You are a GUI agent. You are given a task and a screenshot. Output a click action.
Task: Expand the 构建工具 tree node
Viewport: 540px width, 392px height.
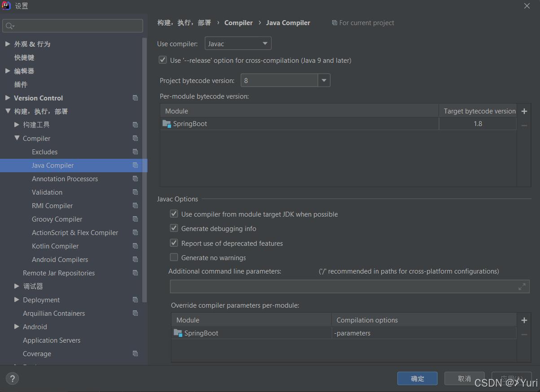(x=17, y=125)
